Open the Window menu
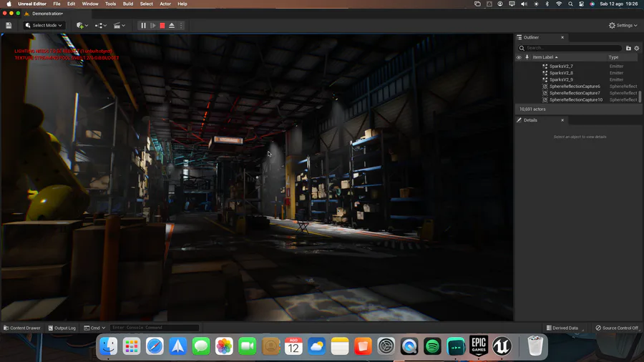644x362 pixels. click(x=90, y=4)
